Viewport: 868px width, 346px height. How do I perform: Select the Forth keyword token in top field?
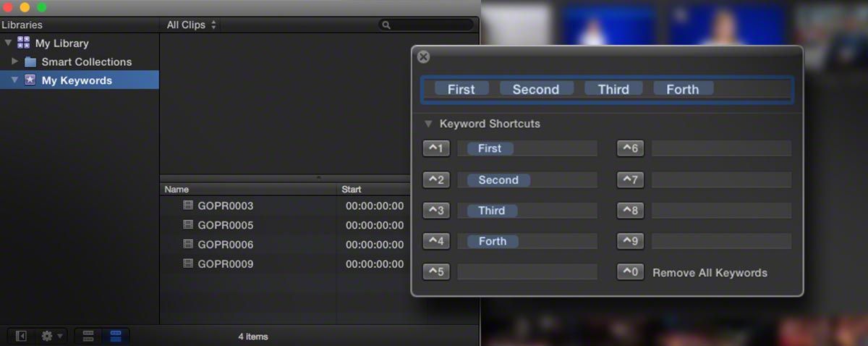(683, 89)
